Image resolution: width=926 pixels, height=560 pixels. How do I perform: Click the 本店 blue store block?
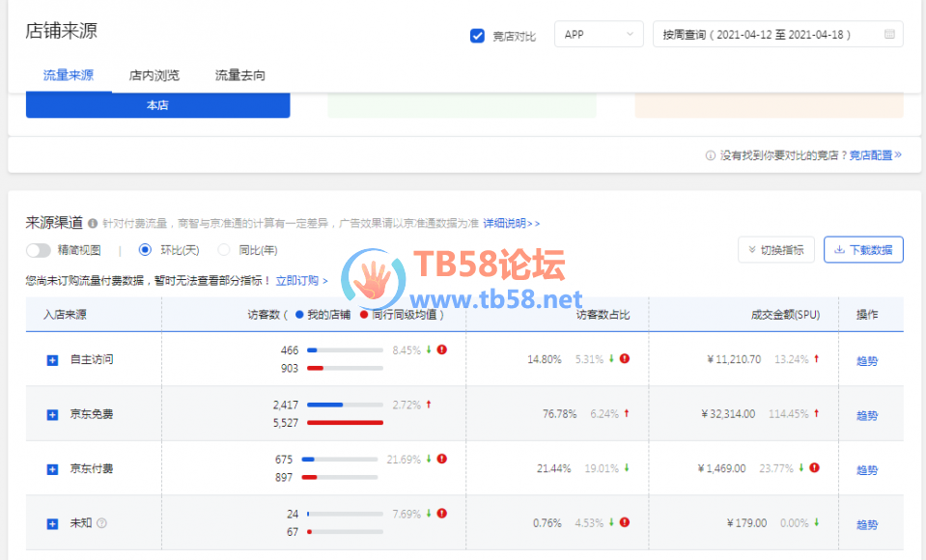(x=157, y=105)
